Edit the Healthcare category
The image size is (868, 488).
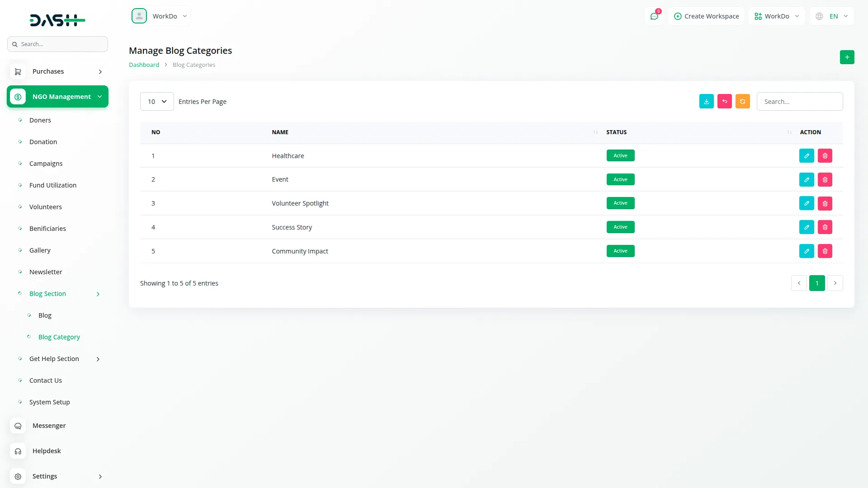coord(807,156)
